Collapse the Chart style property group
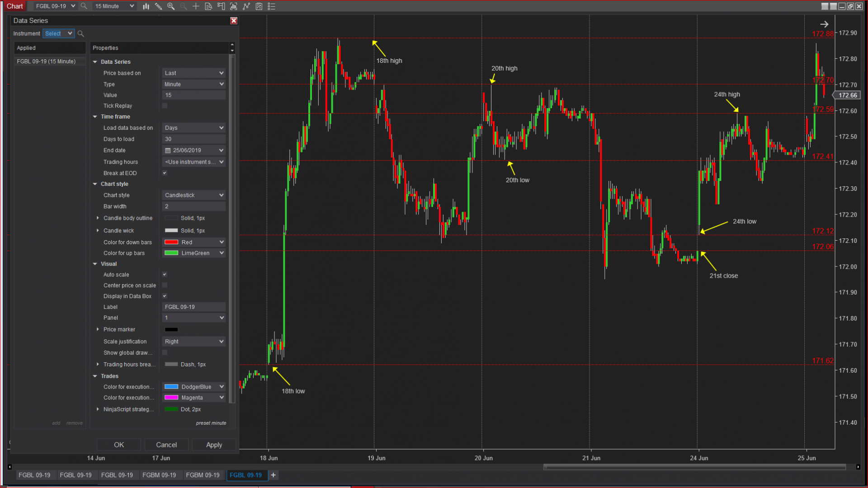Screen dimensions: 868x488 point(95,184)
